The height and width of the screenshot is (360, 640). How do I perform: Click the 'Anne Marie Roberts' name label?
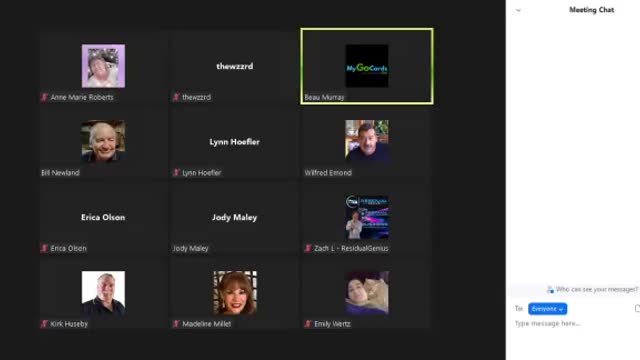tap(82, 97)
